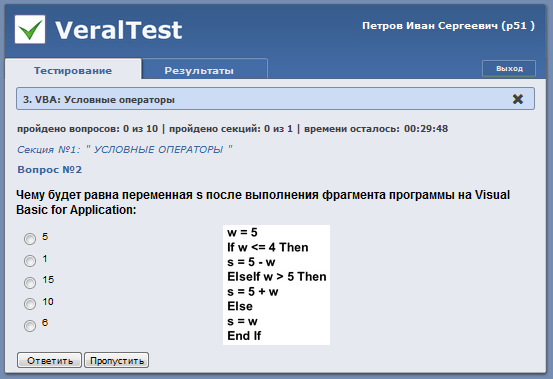
Task: Click code line 'End If'
Action: [244, 336]
